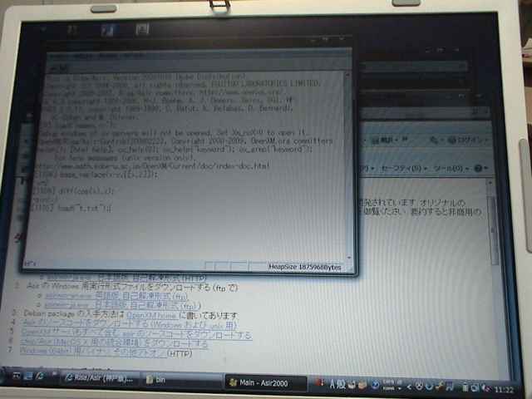The image size is (532, 399).
Task: Click the load("t.txt") input line
Action: [x=71, y=208]
